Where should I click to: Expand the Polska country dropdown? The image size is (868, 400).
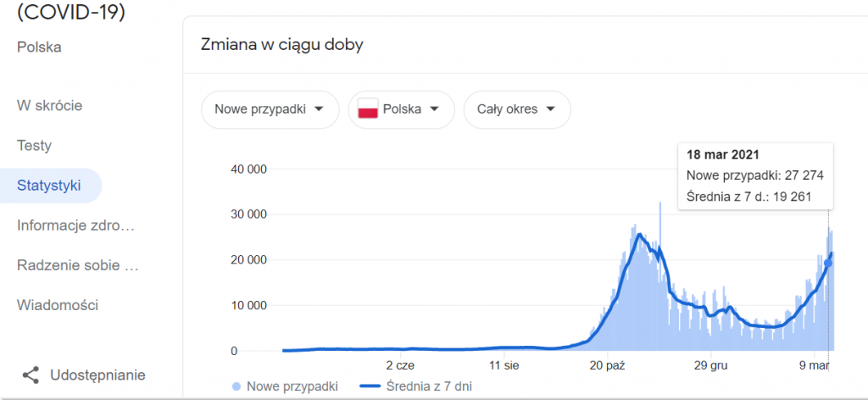click(x=401, y=109)
